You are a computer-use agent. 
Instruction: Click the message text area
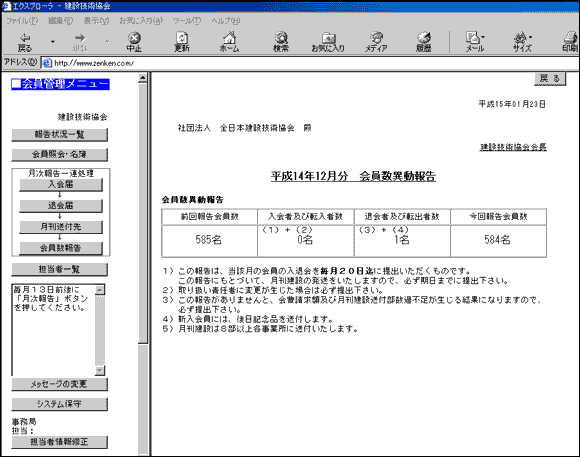coord(54,330)
